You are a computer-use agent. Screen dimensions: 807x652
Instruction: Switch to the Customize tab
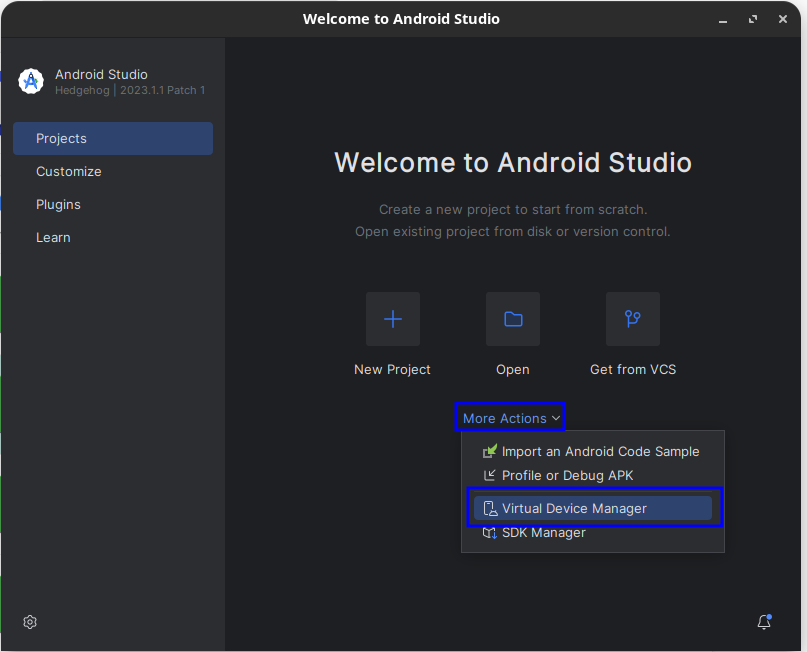pos(69,171)
